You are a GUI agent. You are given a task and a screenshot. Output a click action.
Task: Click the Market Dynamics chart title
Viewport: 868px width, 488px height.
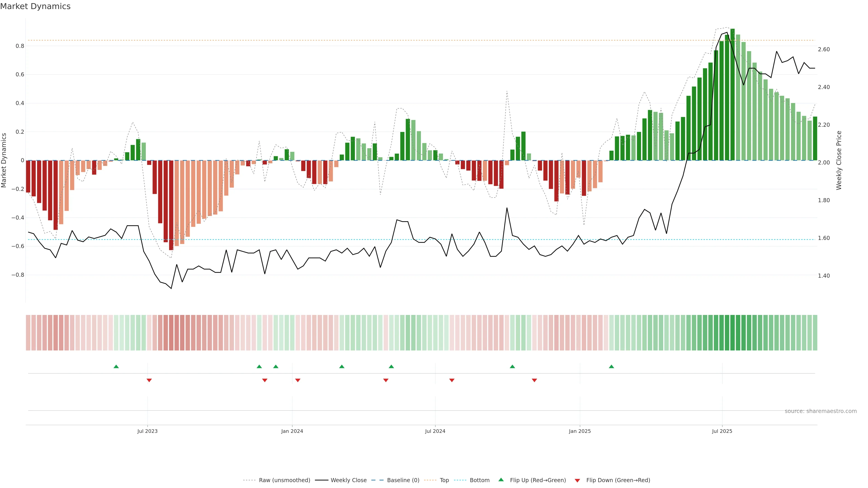pos(35,6)
